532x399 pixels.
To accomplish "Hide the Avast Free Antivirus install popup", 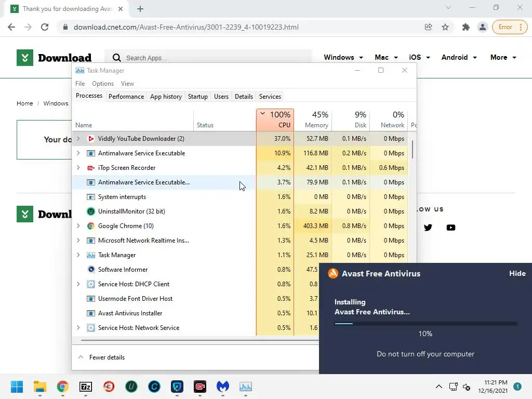I will point(517,273).
